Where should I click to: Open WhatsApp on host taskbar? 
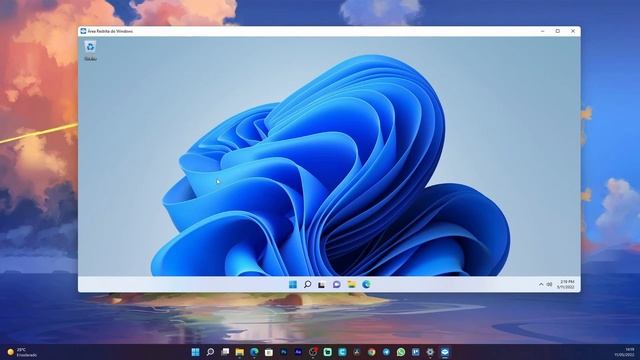pyautogui.click(x=401, y=352)
